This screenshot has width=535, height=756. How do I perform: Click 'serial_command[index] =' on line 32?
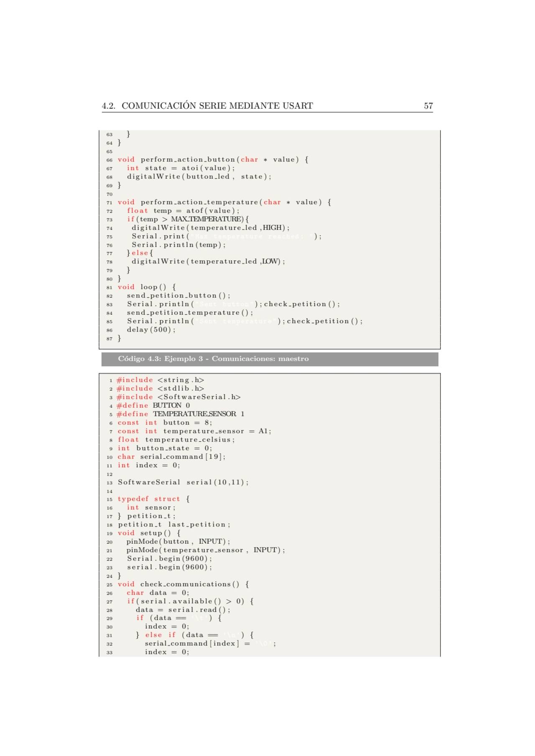pyautogui.click(x=198, y=644)
